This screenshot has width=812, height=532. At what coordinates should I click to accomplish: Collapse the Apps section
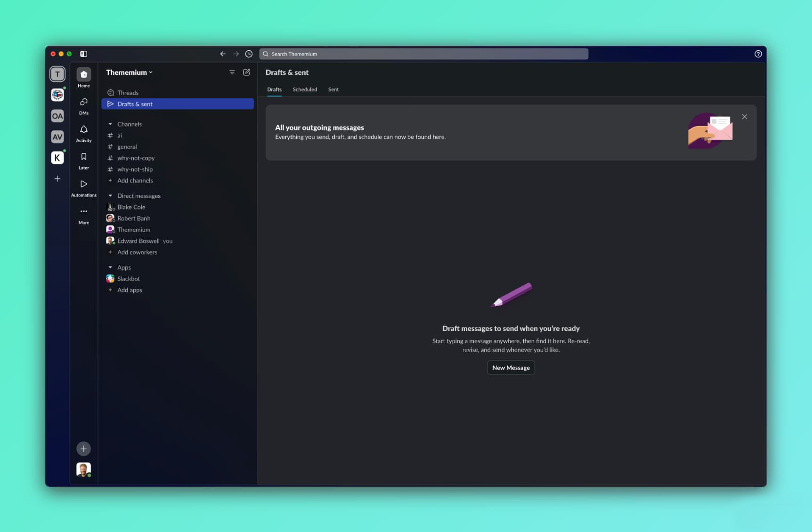[110, 267]
